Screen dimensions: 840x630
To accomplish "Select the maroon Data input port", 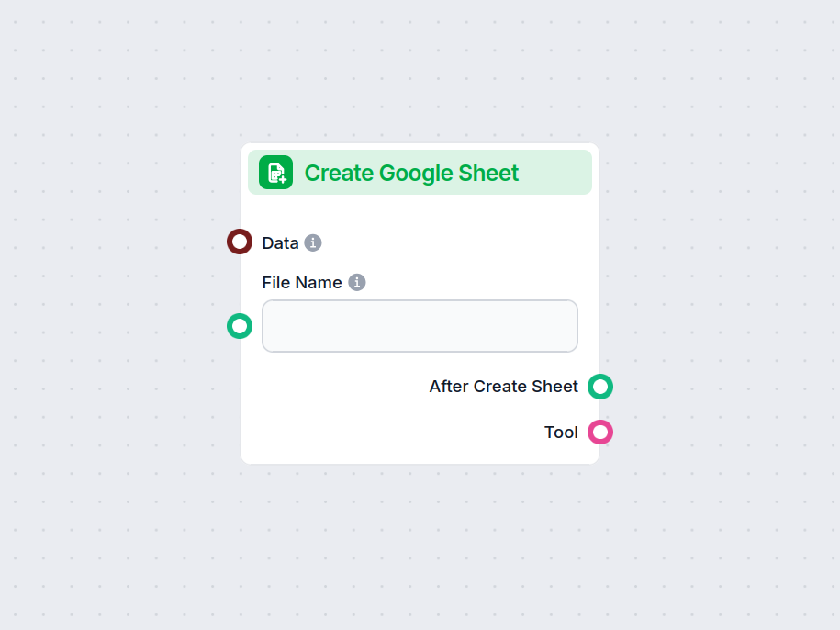I will (240, 242).
